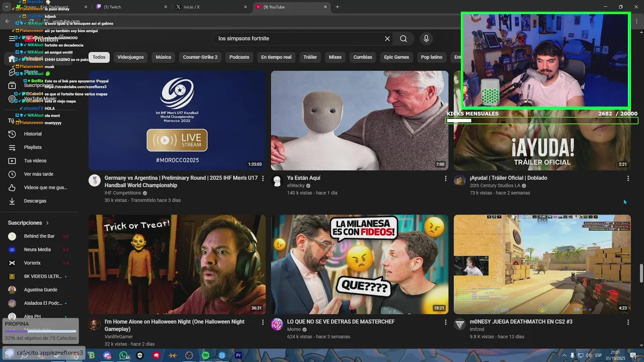644x362 pixels.
Task: Select the Counter-Strike 2 filter chip
Action: tap(200, 57)
